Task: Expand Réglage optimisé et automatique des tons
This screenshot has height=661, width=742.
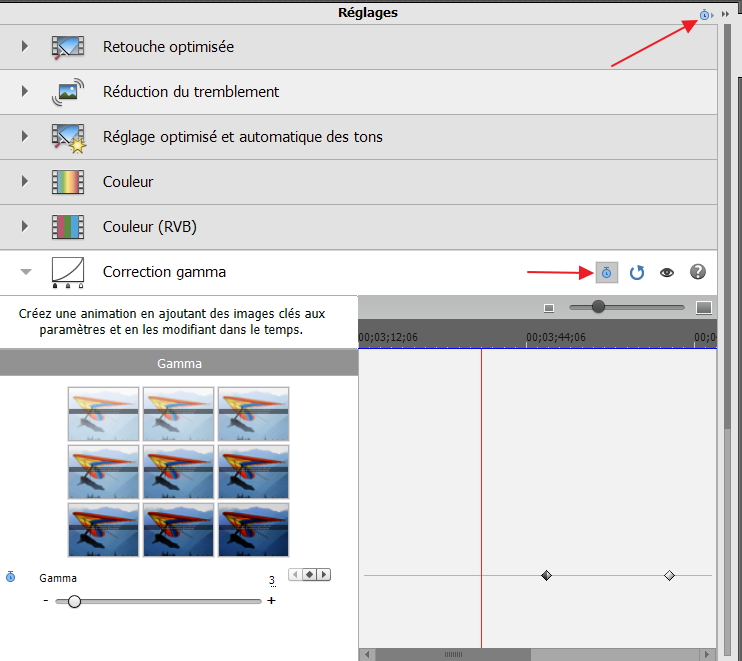Action: tap(25, 136)
